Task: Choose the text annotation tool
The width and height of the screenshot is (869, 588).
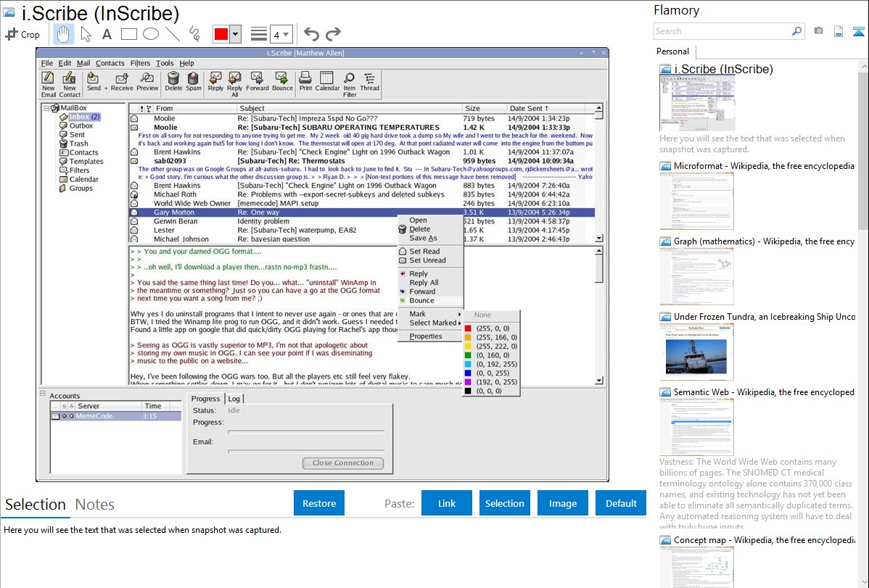Action: 107,34
